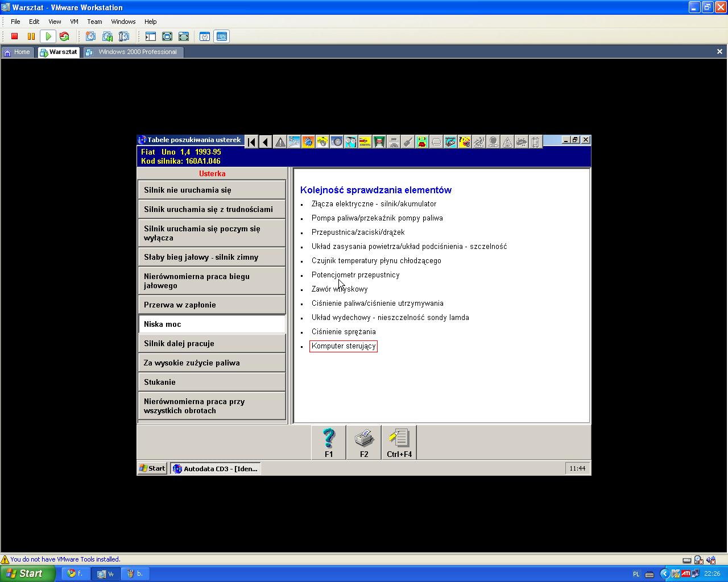The width and height of the screenshot is (728, 582).
Task: Open help with the F1 button
Action: tap(329, 442)
